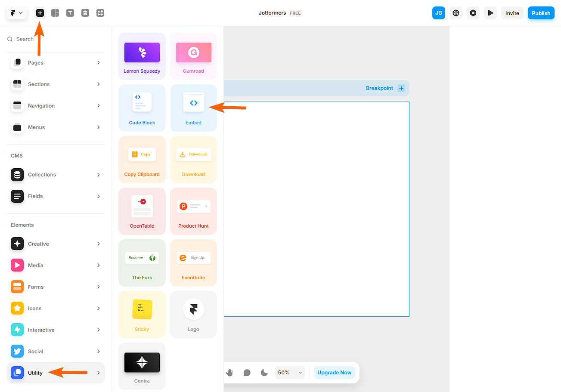The width and height of the screenshot is (561, 392).
Task: Open the globe site settings icon
Action: click(456, 13)
